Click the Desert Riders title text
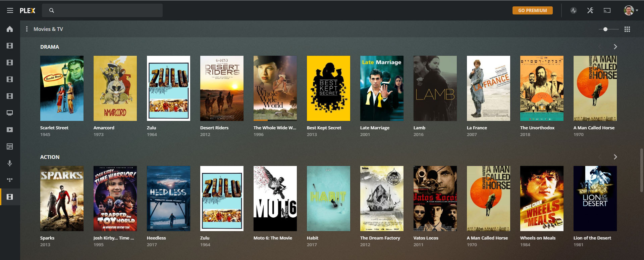 [x=214, y=128]
